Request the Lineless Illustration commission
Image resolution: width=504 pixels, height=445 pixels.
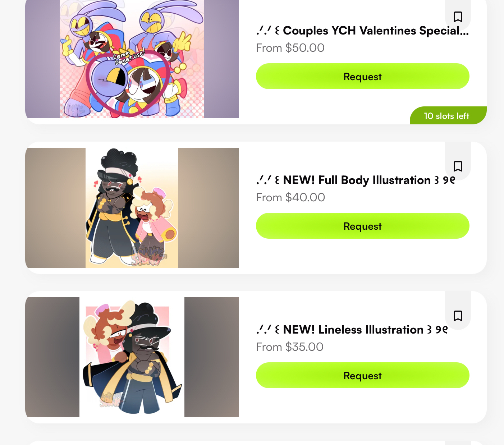click(362, 375)
